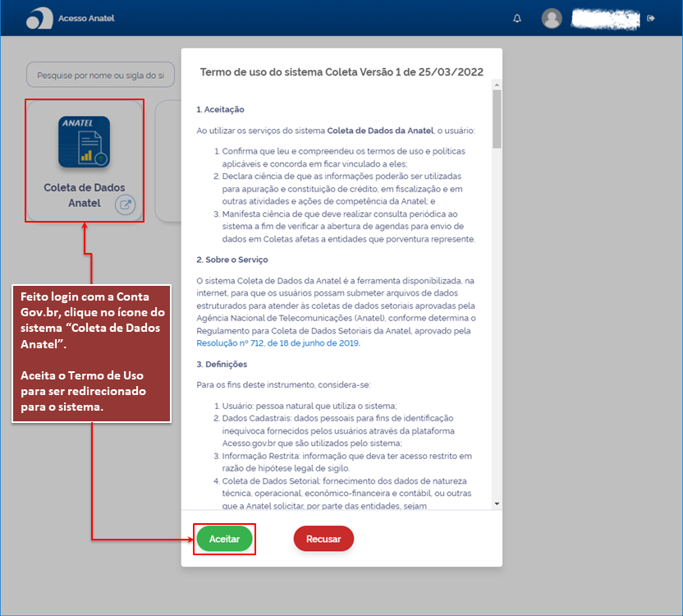Accept the terms with the Aceitar button
This screenshot has height=616, width=683.
224,539
